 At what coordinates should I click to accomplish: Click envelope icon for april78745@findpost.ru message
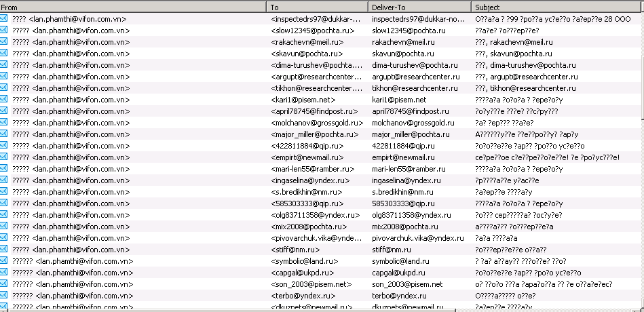(x=3, y=111)
